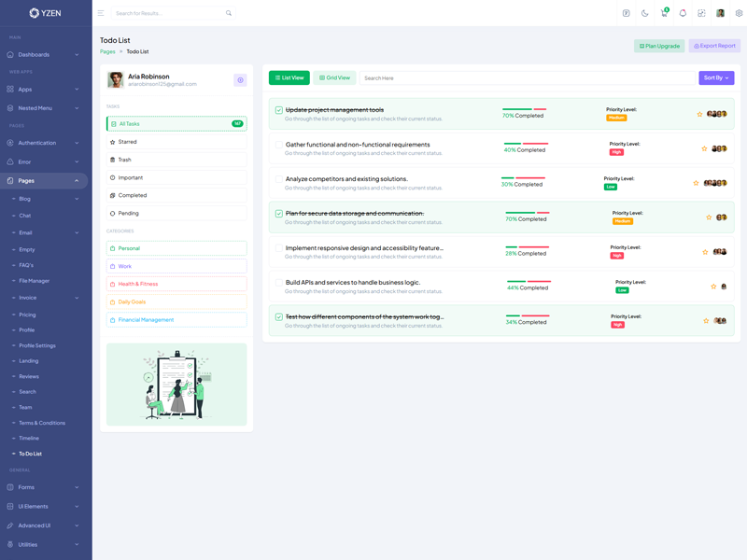The width and height of the screenshot is (747, 560).
Task: Select the Health & Fitness category
Action: 176,284
